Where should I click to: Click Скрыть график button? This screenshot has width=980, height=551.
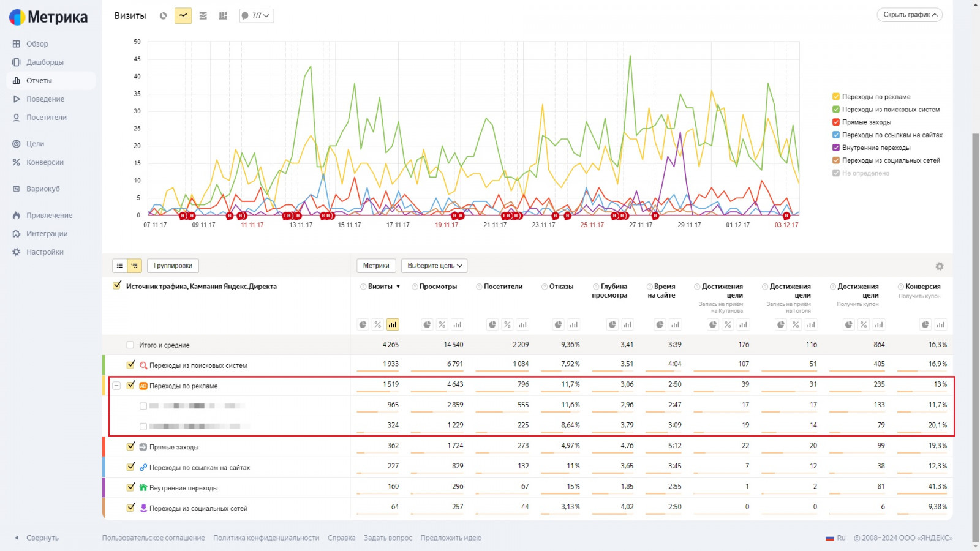(x=910, y=15)
